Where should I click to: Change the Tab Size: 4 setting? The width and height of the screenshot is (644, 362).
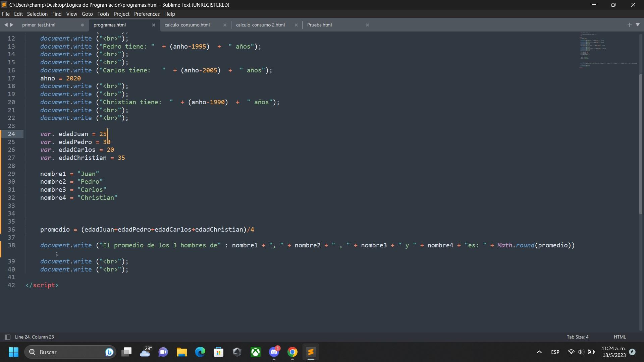578,337
